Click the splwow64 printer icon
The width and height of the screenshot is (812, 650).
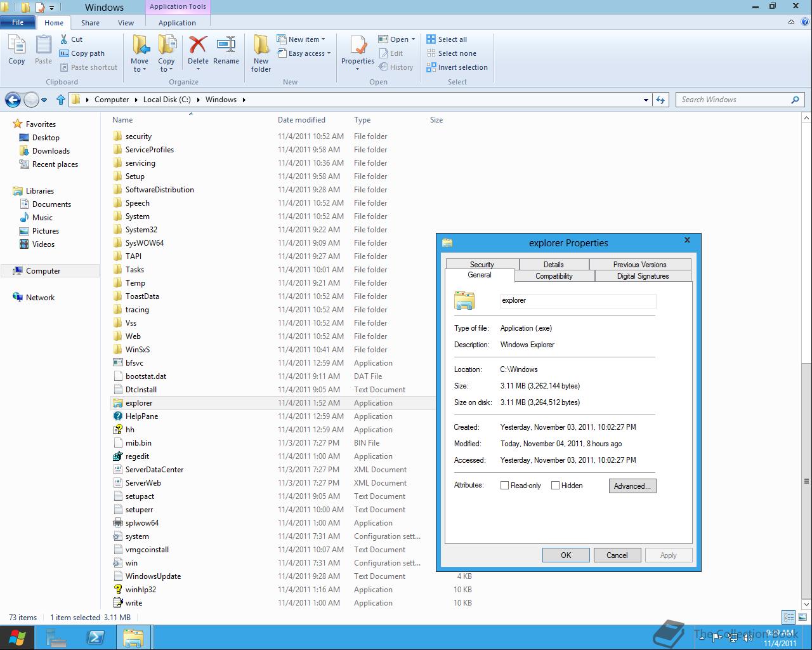click(117, 523)
